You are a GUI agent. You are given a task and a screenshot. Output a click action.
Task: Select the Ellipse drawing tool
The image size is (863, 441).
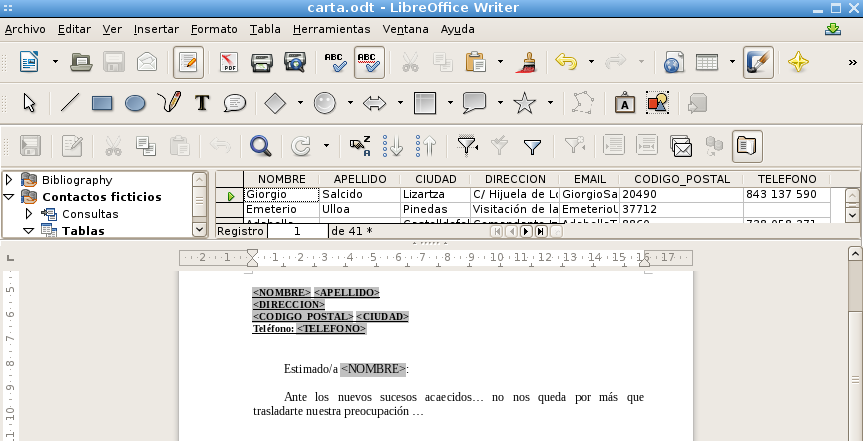tap(135, 102)
